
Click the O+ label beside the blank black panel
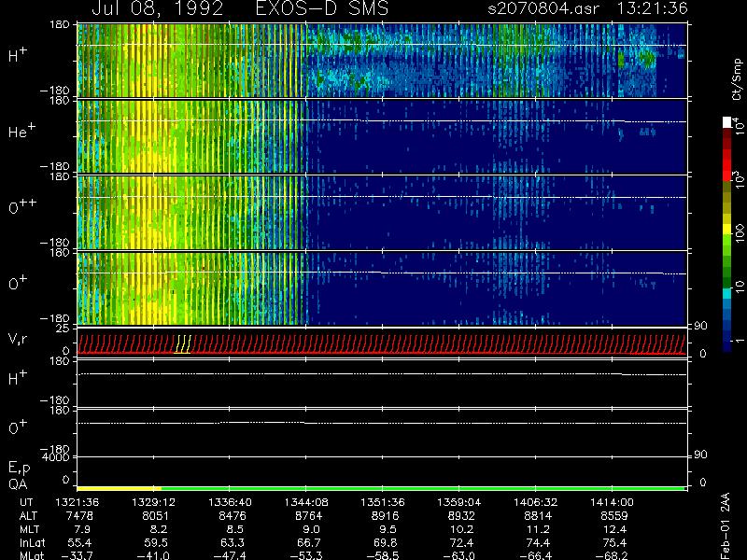[18, 427]
